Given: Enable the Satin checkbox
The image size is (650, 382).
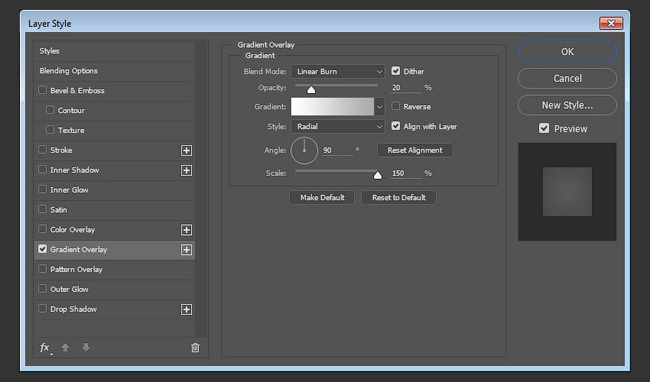Looking at the screenshot, I should point(42,209).
